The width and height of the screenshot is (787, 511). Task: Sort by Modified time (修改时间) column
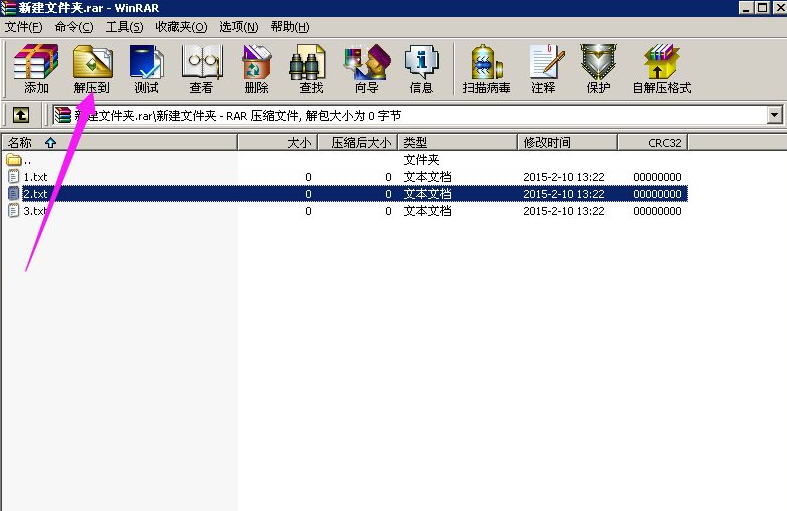pos(566,143)
